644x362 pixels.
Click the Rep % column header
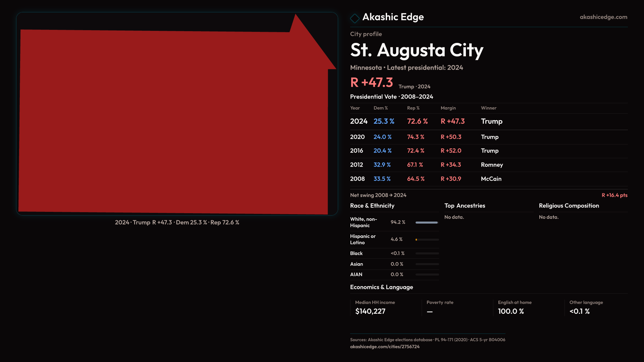click(x=413, y=108)
